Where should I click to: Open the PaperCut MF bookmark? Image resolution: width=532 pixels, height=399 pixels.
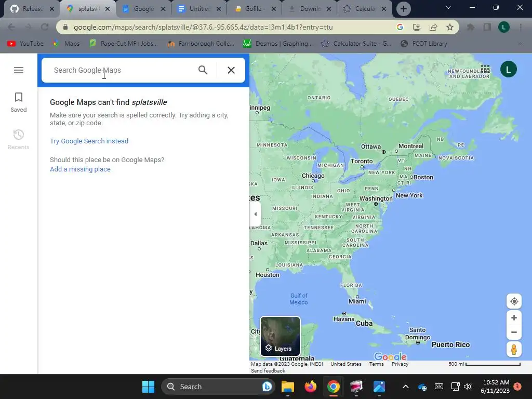[x=124, y=44]
